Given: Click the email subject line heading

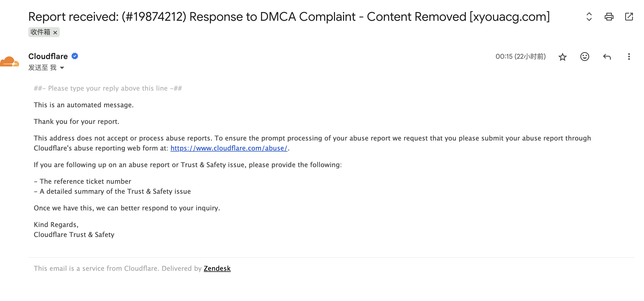Looking at the screenshot, I should [289, 17].
